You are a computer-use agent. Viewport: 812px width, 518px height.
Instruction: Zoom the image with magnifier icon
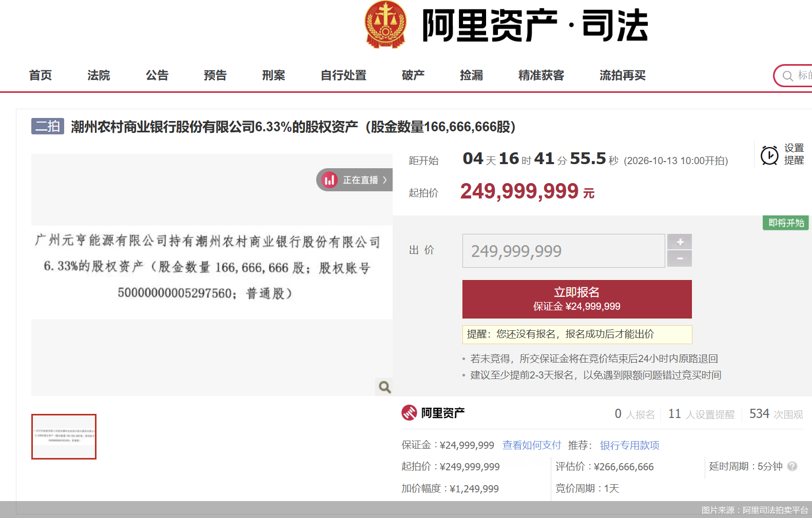(x=384, y=387)
